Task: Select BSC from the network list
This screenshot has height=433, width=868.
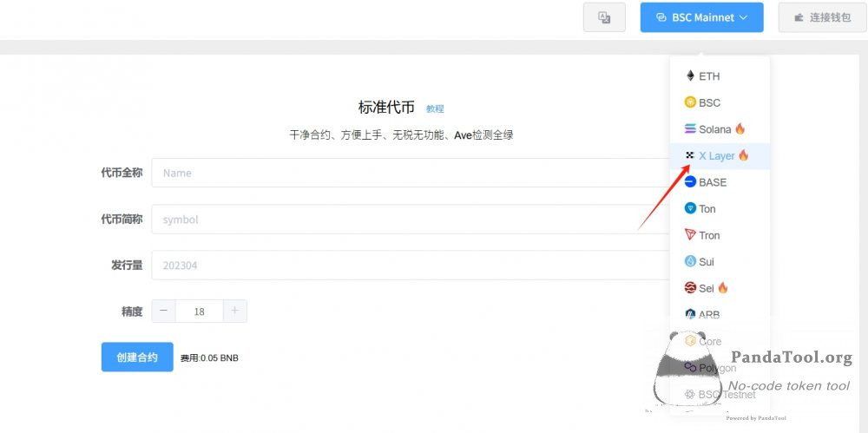Action: point(720,103)
